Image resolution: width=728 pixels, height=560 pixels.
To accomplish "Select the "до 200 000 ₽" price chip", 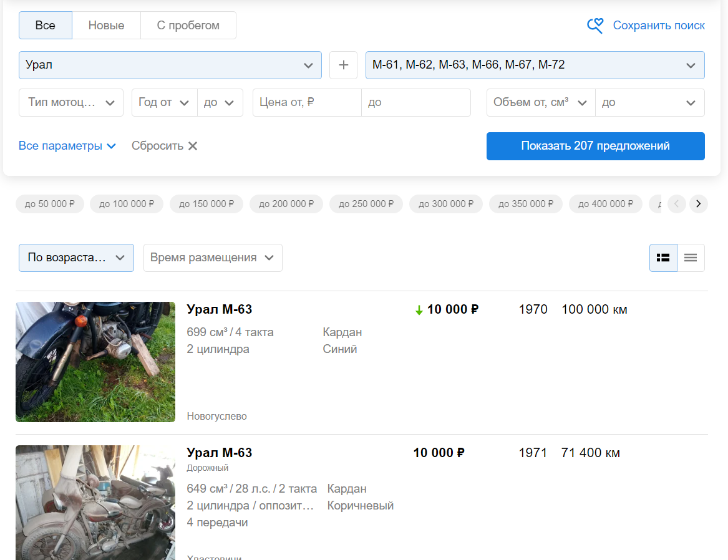I will [286, 204].
